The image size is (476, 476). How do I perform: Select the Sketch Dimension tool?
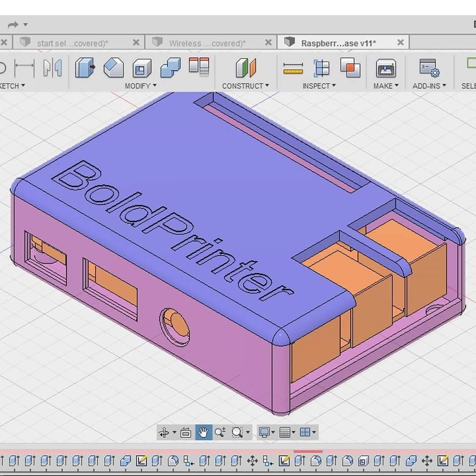point(25,67)
